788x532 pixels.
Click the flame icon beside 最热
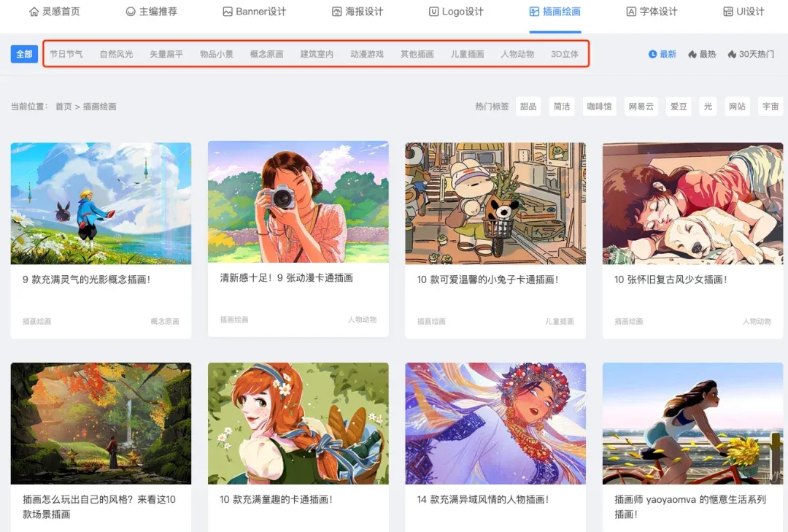pyautogui.click(x=692, y=54)
